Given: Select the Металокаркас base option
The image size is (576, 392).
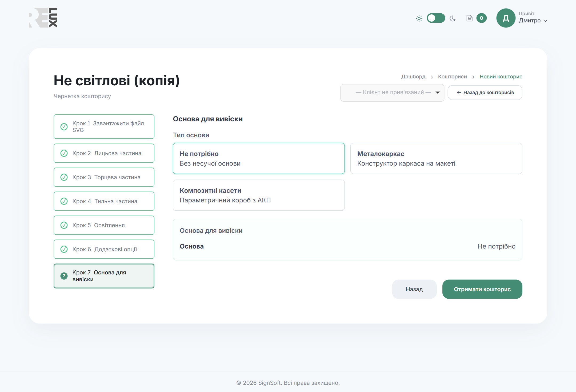Looking at the screenshot, I should [436, 158].
